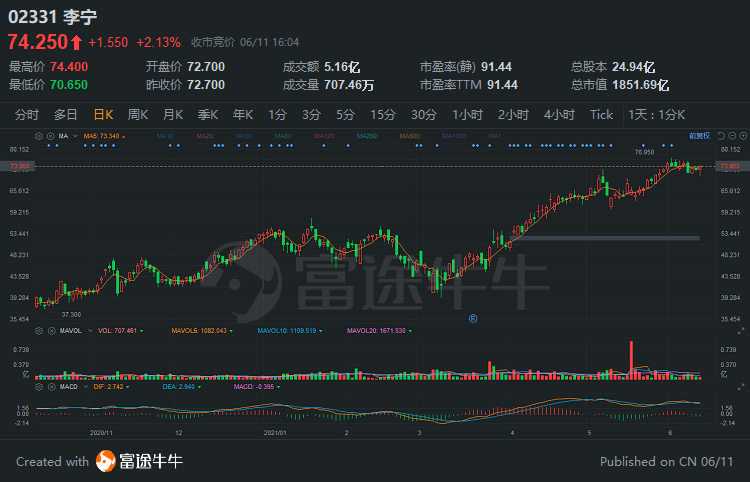The height and width of the screenshot is (482, 750).
Task: Toggle the MA30 line
Action: click(x=244, y=136)
